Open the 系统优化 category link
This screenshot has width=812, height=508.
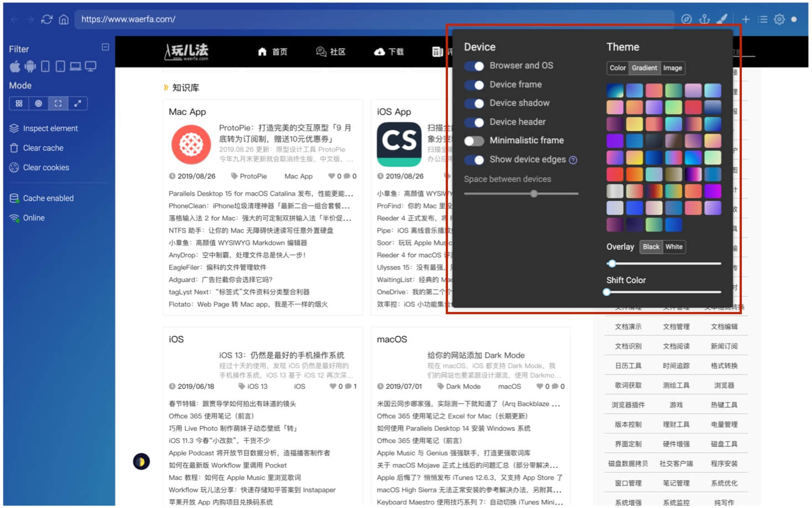click(x=724, y=484)
